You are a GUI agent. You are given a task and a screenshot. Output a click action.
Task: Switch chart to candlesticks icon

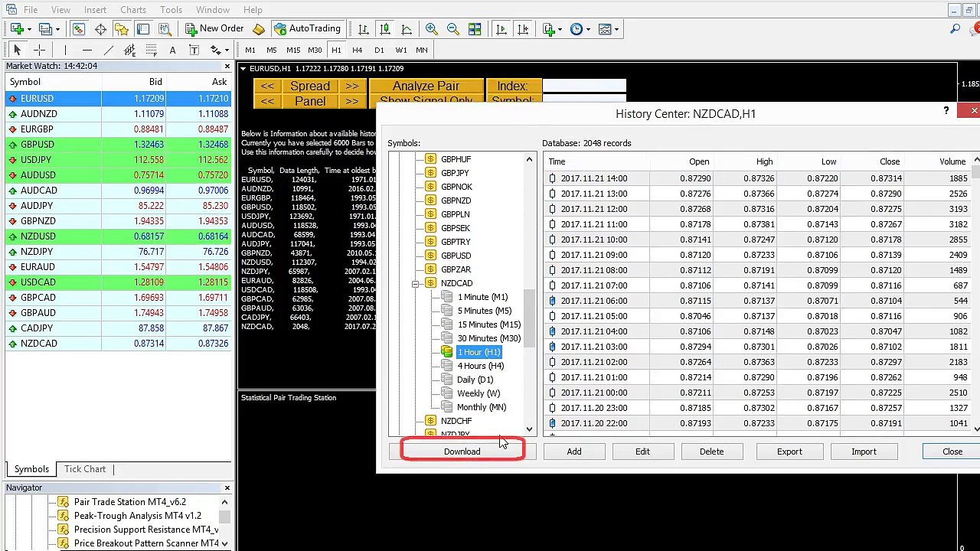(x=385, y=29)
